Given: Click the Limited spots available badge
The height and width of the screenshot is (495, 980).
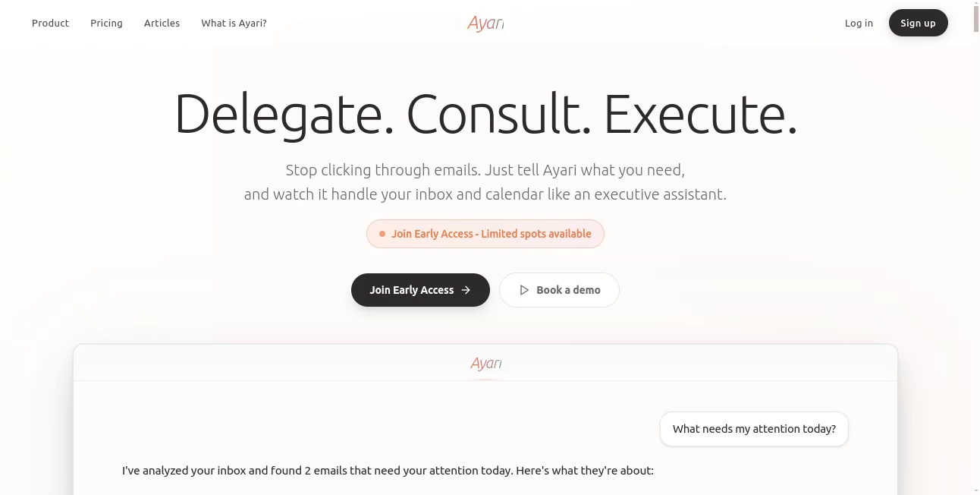Looking at the screenshot, I should click(485, 234).
